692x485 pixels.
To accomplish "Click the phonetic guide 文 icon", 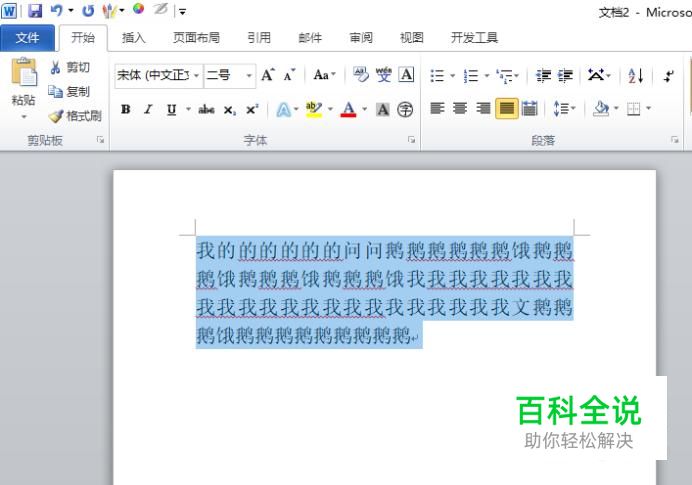I will click(x=384, y=75).
